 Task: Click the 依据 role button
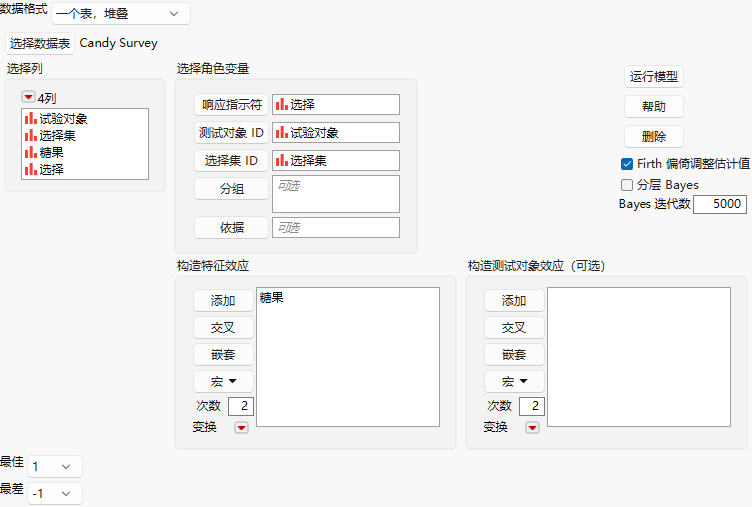(232, 228)
